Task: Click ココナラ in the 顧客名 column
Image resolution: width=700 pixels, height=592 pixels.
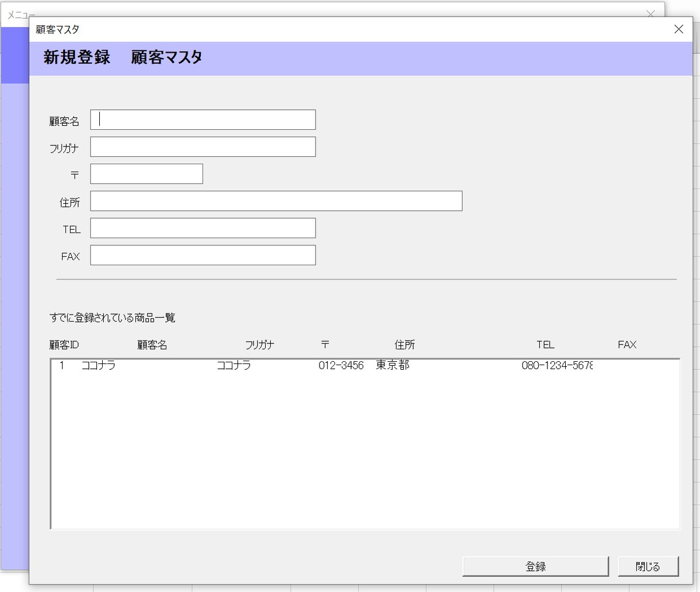Action: coord(98,365)
